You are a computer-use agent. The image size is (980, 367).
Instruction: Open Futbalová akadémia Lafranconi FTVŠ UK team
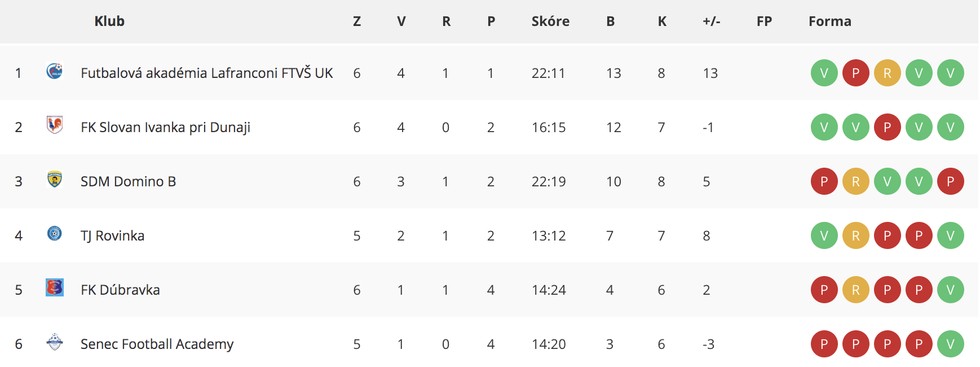[x=207, y=73]
